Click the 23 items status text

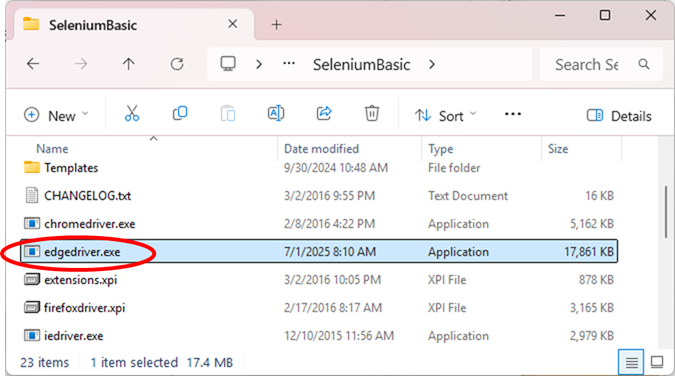click(44, 363)
